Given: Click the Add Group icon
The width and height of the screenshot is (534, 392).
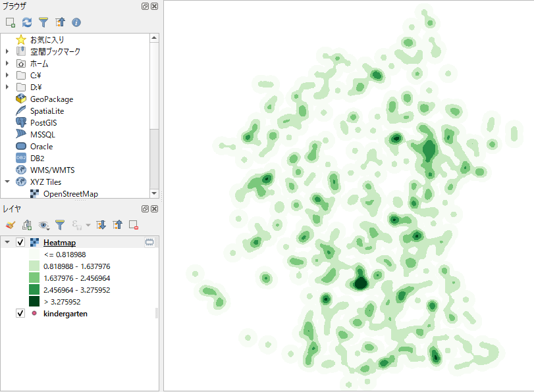Looking at the screenshot, I should tap(27, 225).
